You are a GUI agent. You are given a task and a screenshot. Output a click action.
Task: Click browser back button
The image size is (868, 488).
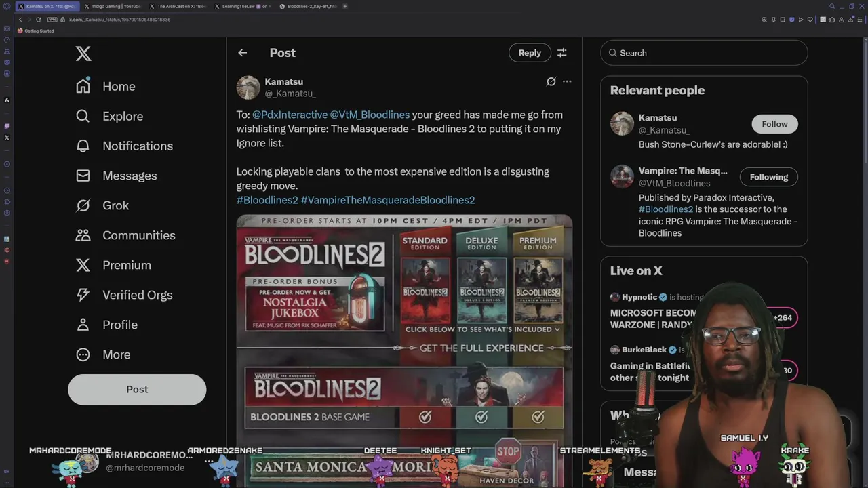20,20
